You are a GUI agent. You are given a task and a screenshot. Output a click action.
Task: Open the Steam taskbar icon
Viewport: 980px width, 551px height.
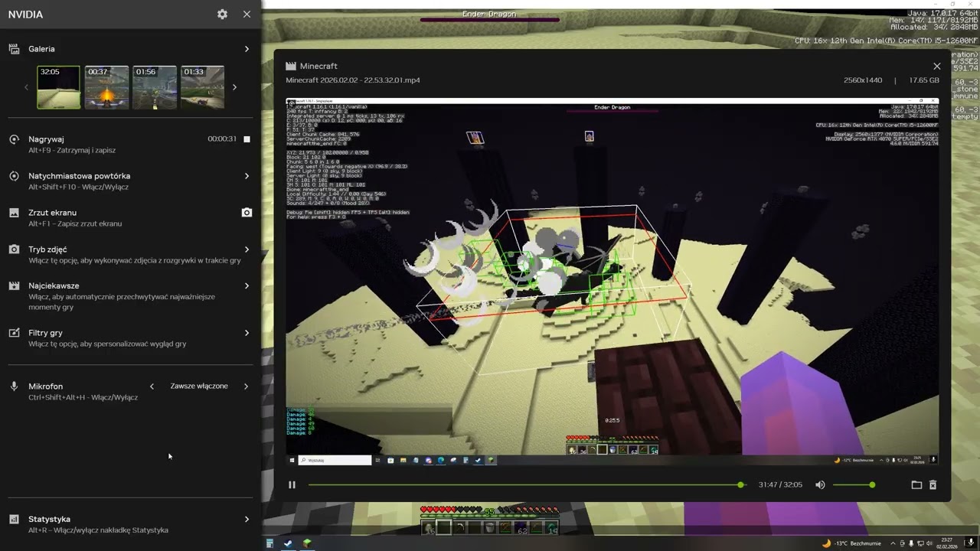click(x=288, y=543)
